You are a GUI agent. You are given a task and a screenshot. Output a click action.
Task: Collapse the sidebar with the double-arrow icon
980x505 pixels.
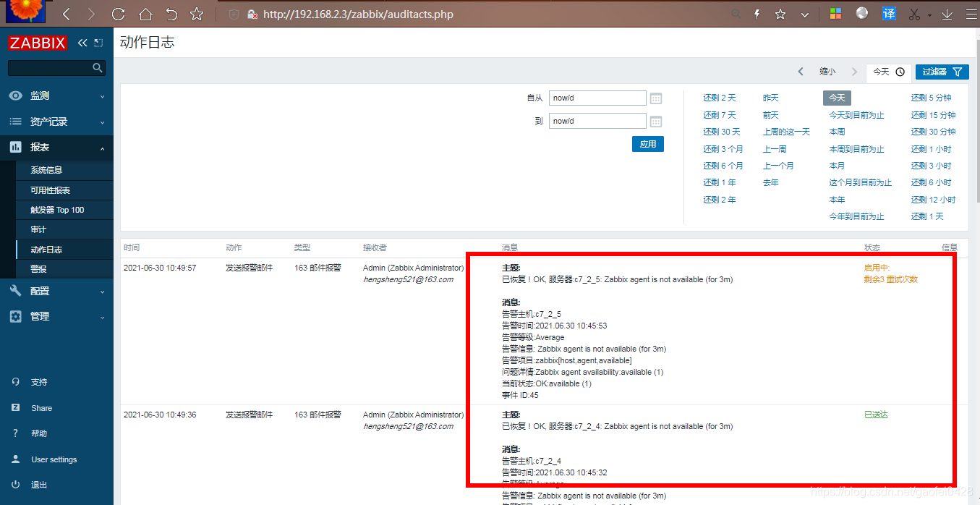pyautogui.click(x=82, y=43)
